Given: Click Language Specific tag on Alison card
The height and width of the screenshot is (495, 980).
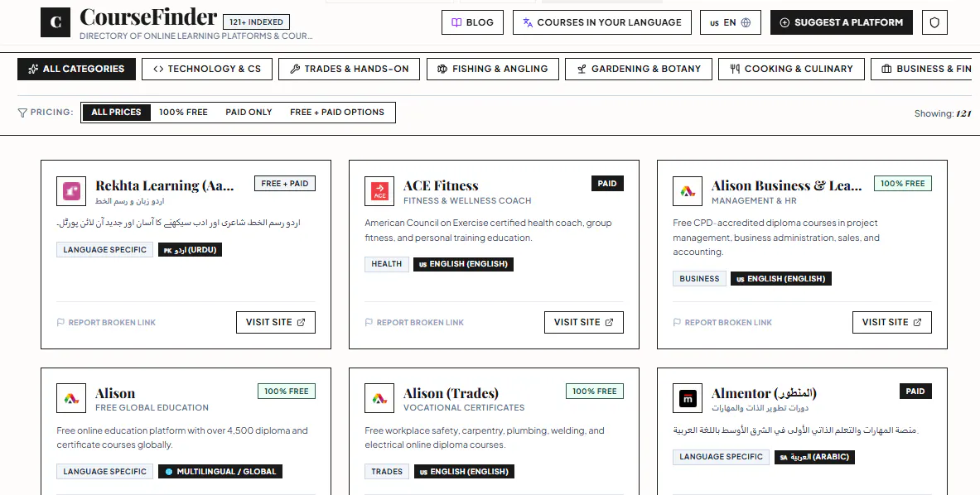Looking at the screenshot, I should tap(104, 471).
